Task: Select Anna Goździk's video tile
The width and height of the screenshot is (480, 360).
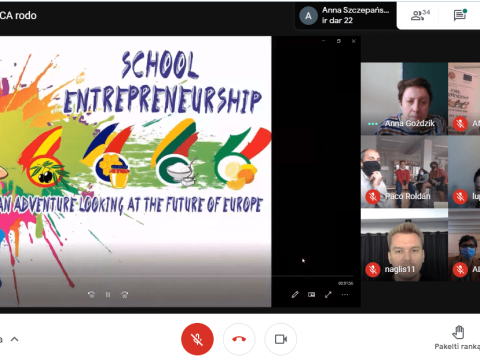Action: pyautogui.click(x=404, y=99)
